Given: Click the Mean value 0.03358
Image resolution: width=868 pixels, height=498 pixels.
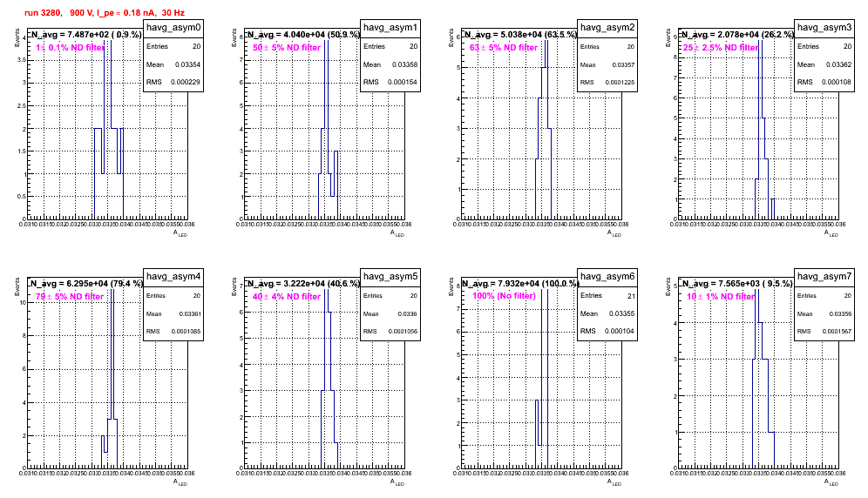Looking at the screenshot, I should pos(404,64).
